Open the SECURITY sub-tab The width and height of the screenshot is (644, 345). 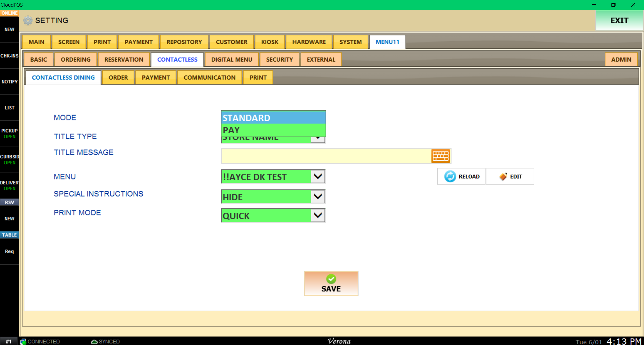tap(279, 60)
